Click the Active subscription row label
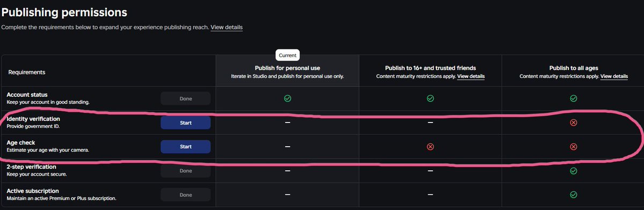Image resolution: width=644 pixels, height=210 pixels. click(33, 191)
